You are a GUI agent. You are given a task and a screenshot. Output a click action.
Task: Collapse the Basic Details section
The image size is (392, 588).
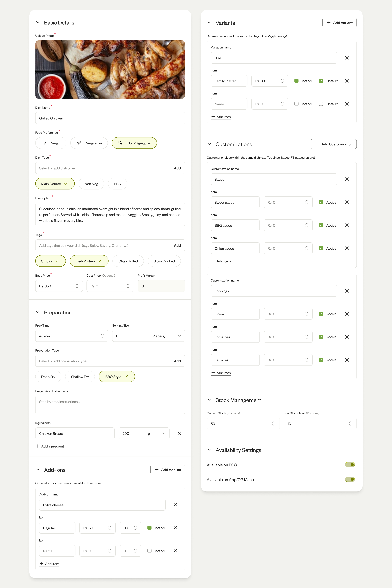38,23
